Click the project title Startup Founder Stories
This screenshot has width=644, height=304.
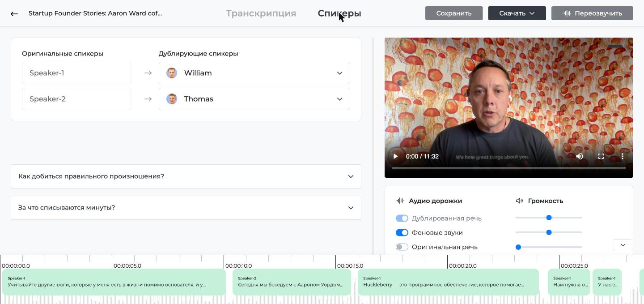click(95, 13)
